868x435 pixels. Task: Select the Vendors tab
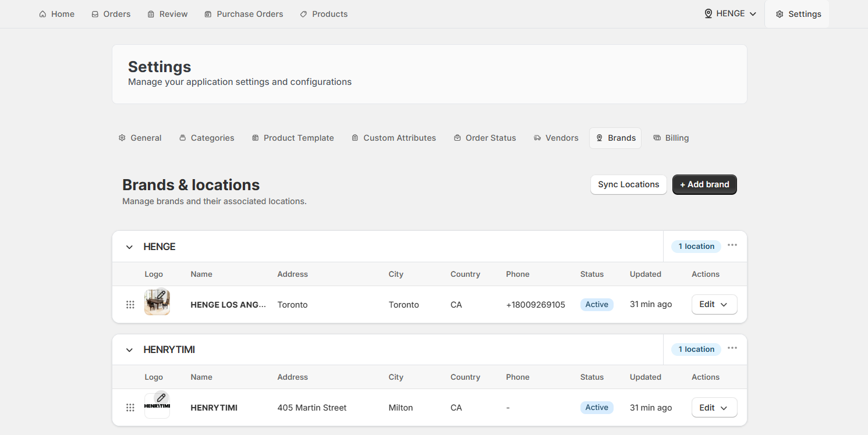556,138
